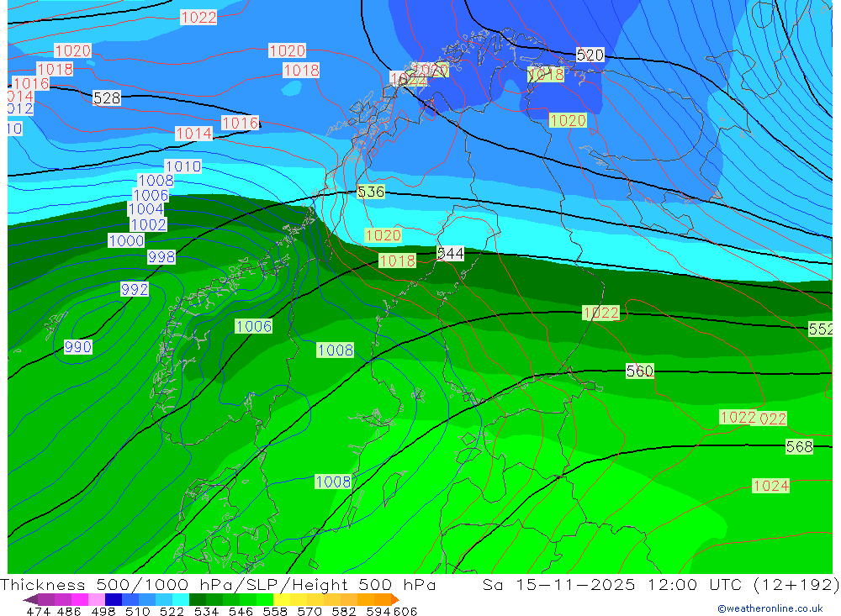The width and height of the screenshot is (841, 616).
Task: Click the red 1024 isobar label
Action: coord(770,486)
